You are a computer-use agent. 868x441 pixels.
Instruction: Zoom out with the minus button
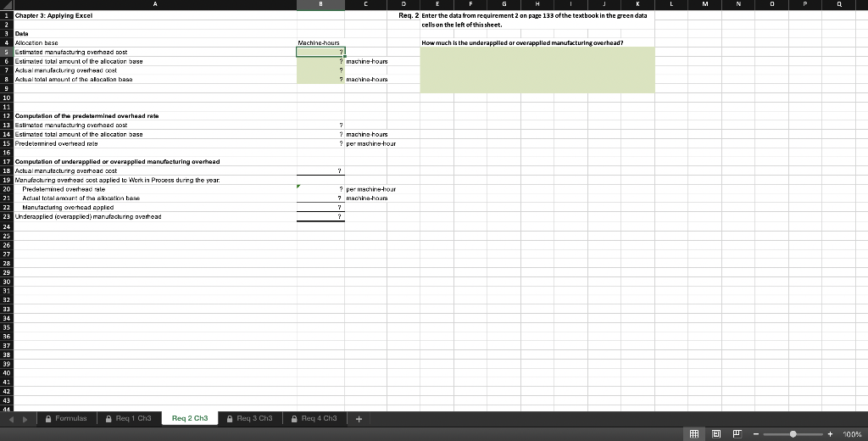[755, 434]
